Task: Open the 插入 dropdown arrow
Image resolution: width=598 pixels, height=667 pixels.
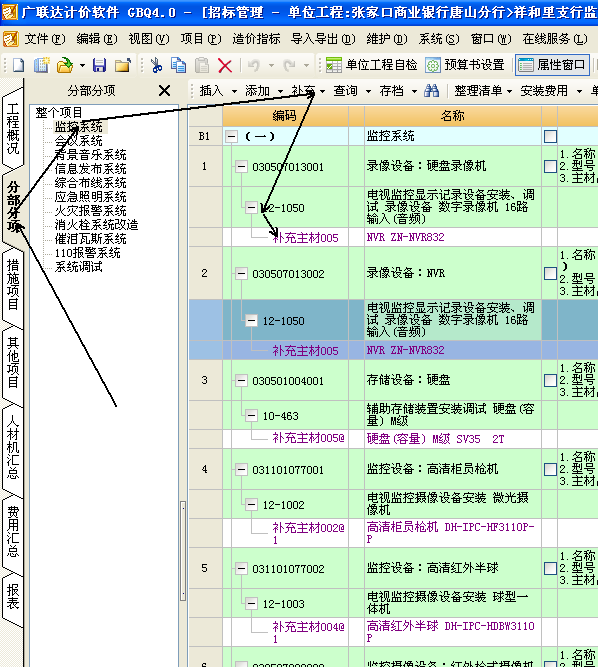Action: pyautogui.click(x=234, y=91)
